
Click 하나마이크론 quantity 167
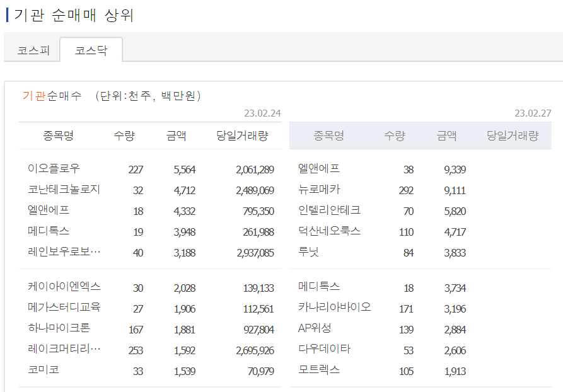point(136,330)
